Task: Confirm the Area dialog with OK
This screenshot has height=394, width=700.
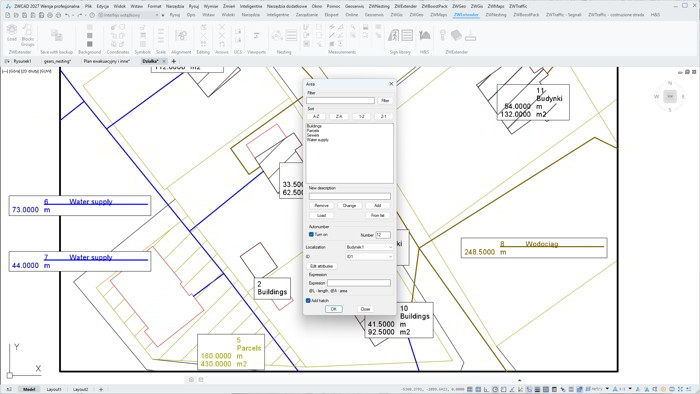Action: coord(333,309)
